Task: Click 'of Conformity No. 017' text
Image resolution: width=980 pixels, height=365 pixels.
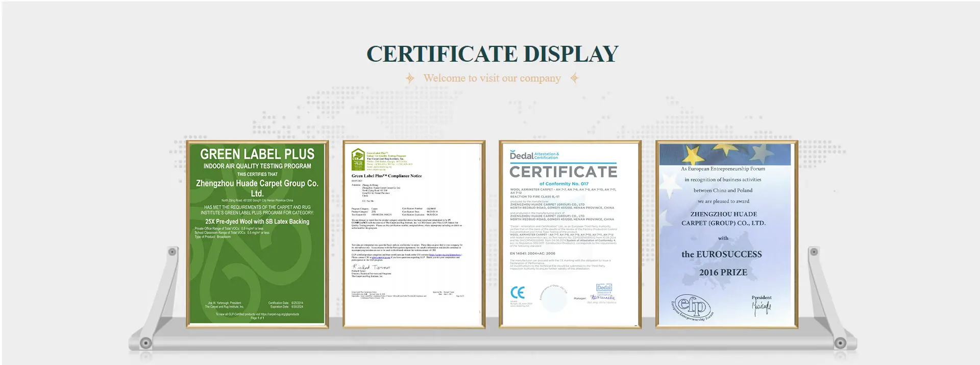Action: pyautogui.click(x=563, y=184)
